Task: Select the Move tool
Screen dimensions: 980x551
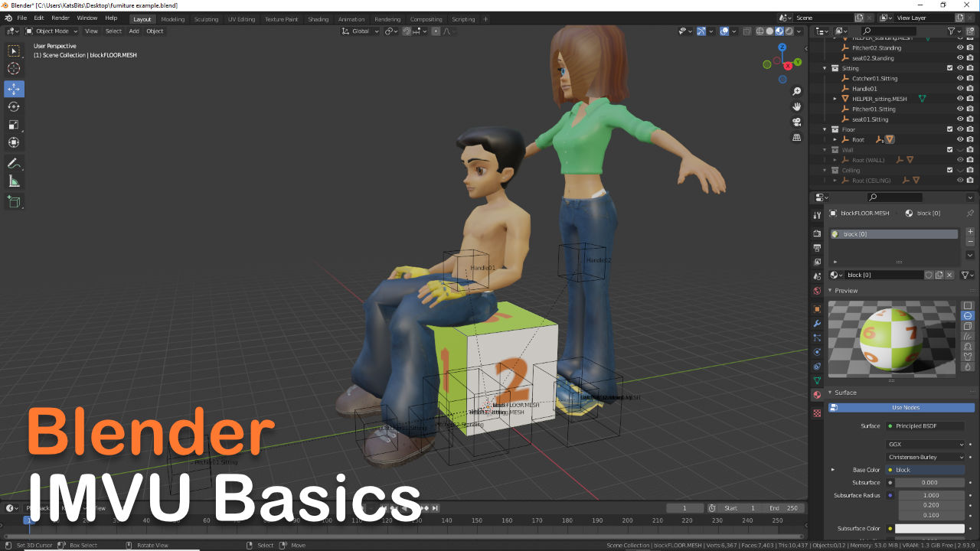Action: click(x=14, y=89)
